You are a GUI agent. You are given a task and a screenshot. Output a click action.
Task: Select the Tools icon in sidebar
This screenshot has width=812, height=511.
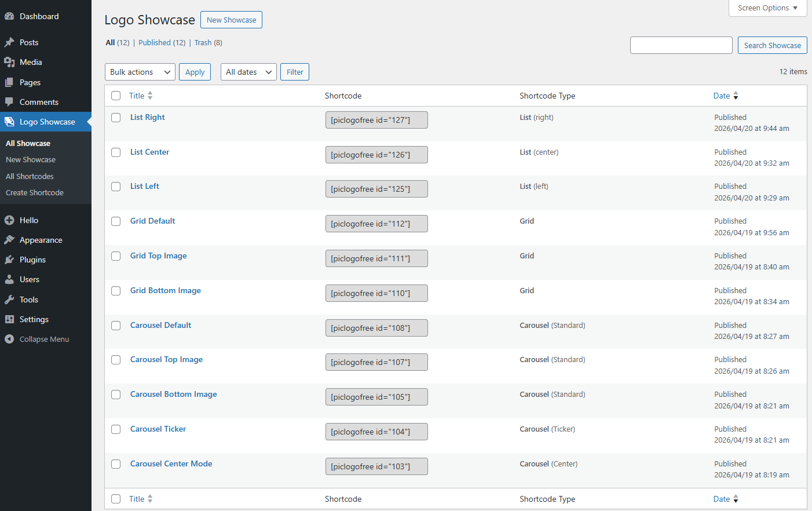coord(10,299)
